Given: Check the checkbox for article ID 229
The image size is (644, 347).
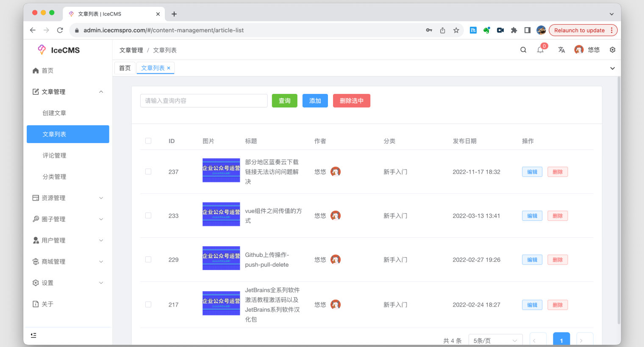Looking at the screenshot, I should coord(148,259).
